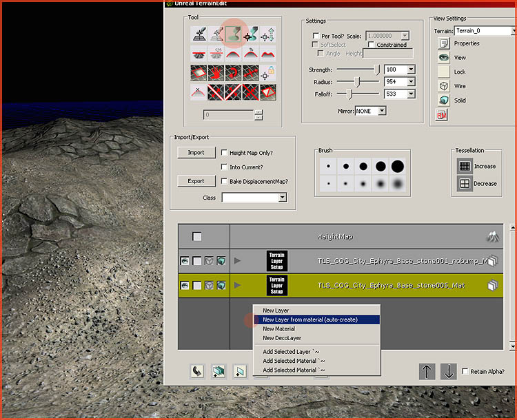Viewport: 517px width, 420px height.
Task: Click the red RM icon in View Settings
Action: pyautogui.click(x=443, y=116)
